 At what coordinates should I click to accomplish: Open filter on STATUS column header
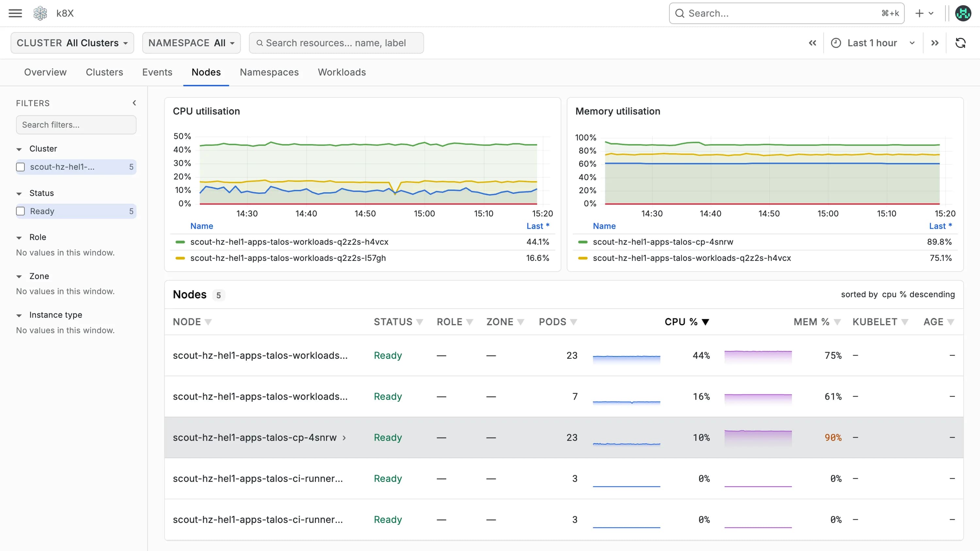(420, 322)
